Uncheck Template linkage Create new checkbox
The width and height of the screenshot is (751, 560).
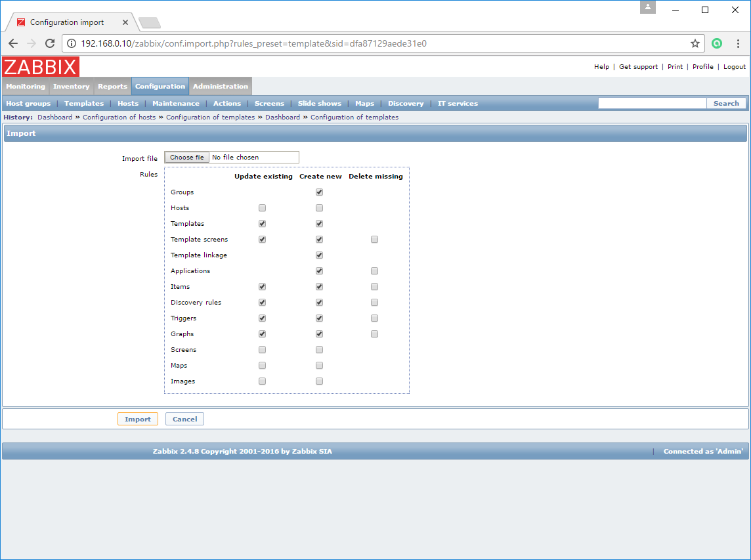click(320, 255)
